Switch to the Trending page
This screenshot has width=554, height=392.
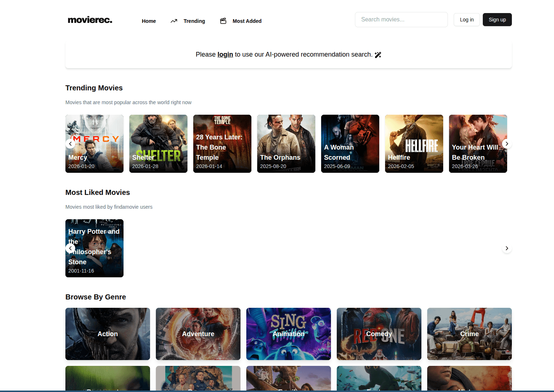click(194, 21)
